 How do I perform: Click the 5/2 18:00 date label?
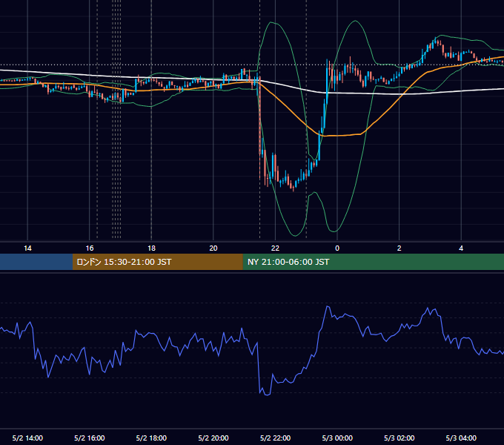[151, 438]
